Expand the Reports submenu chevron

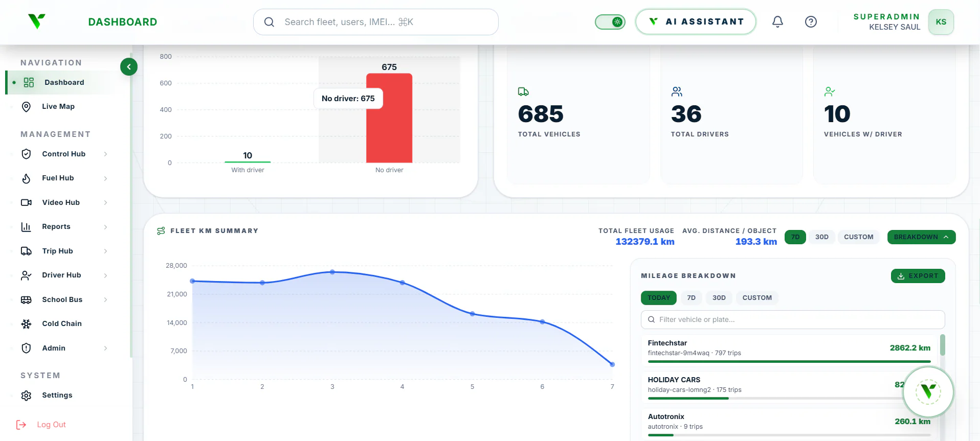(x=105, y=227)
